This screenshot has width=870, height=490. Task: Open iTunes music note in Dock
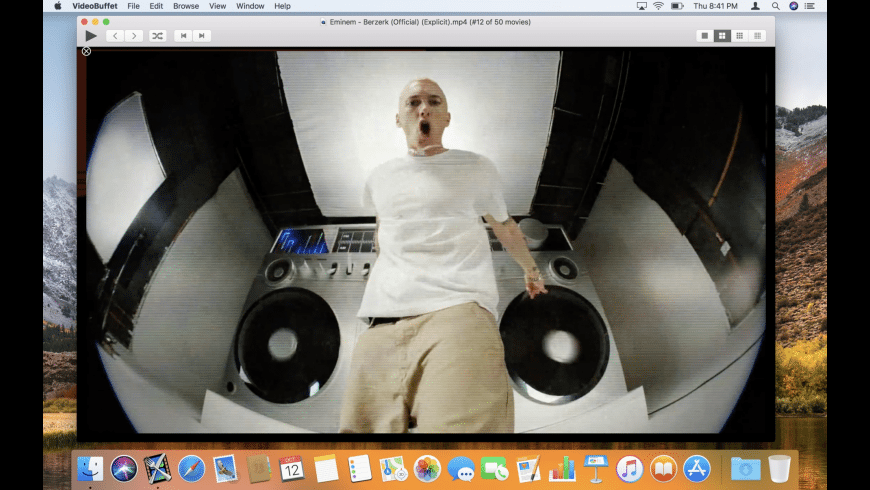tap(629, 469)
